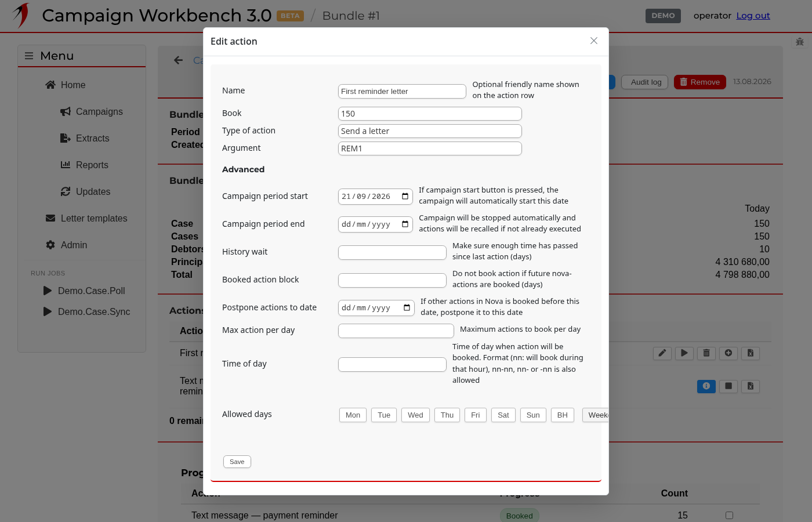Viewport: 812px width, 522px height.
Task: Click the blue info icon on text reminder row
Action: tap(706, 386)
